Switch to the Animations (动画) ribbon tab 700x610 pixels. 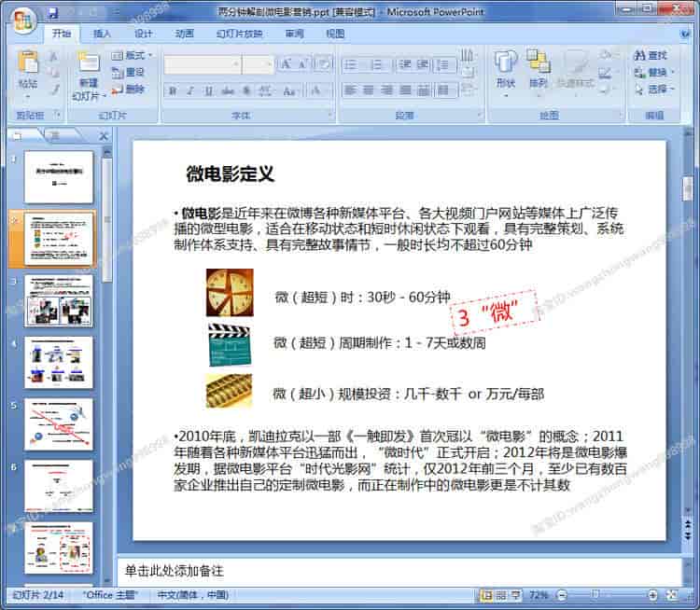pyautogui.click(x=185, y=34)
